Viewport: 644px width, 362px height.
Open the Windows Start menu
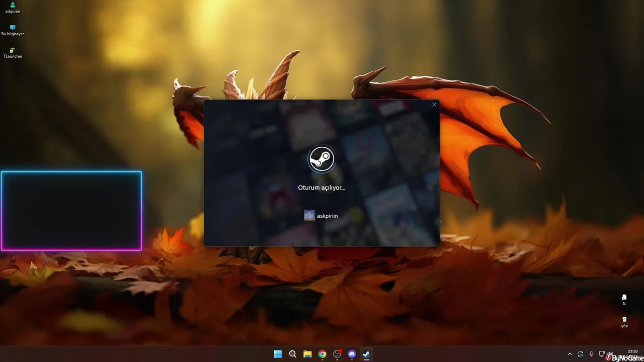pos(278,354)
